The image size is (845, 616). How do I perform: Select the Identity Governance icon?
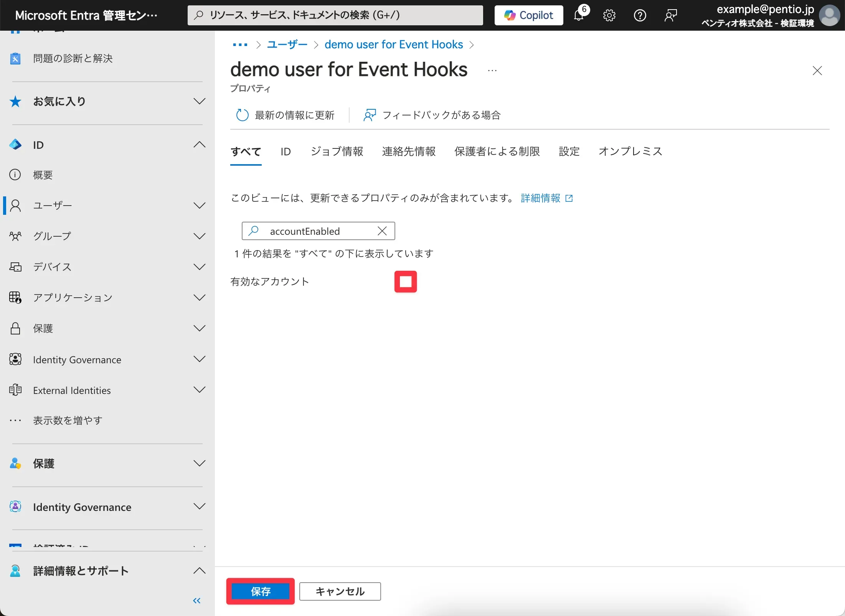pyautogui.click(x=15, y=359)
